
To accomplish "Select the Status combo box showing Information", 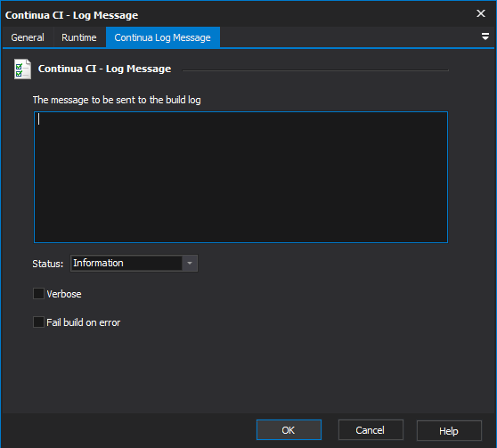I will [134, 263].
